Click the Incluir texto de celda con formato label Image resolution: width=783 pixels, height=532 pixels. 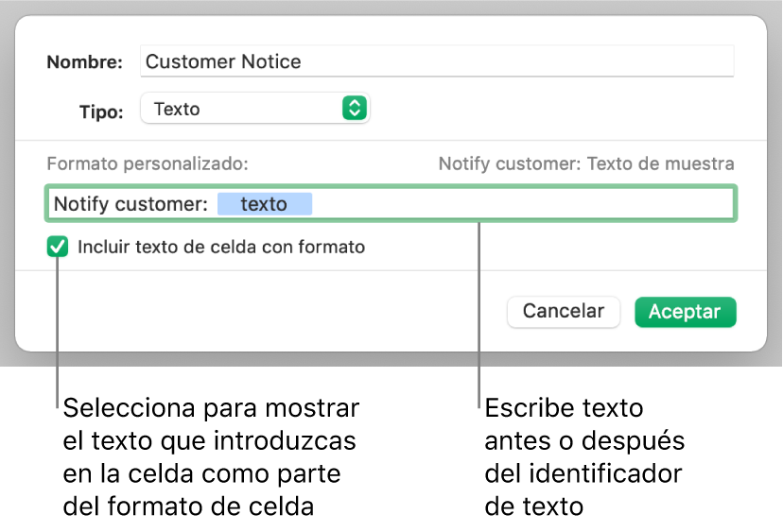(x=221, y=248)
